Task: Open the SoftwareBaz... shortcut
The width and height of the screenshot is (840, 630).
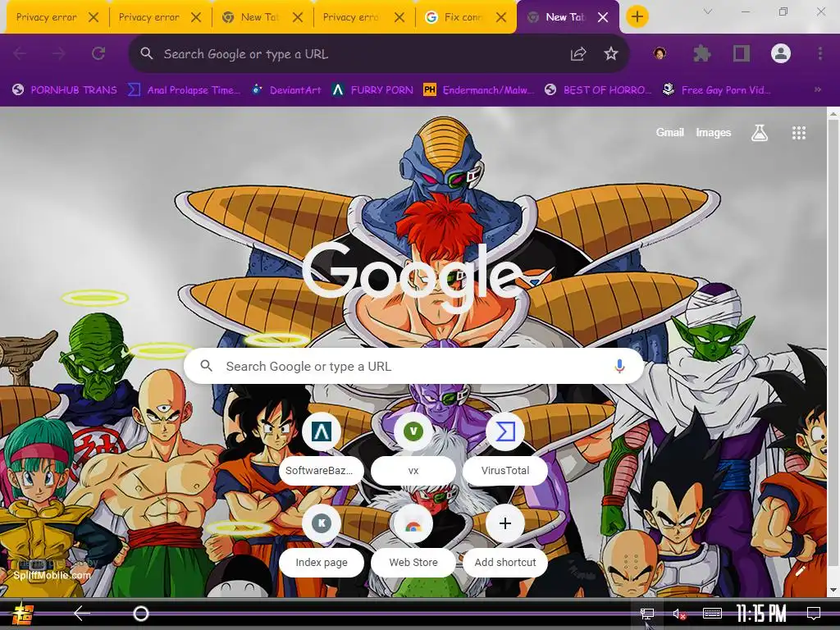Action: click(321, 449)
